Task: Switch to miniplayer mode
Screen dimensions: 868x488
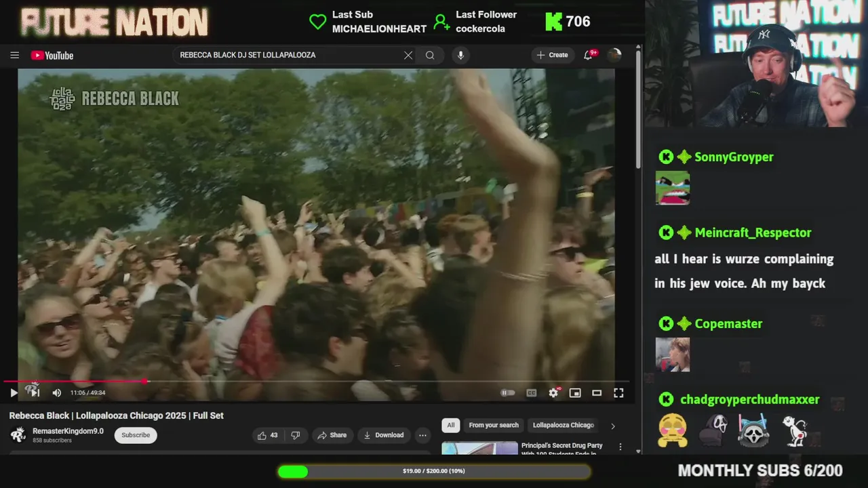Action: 575,392
